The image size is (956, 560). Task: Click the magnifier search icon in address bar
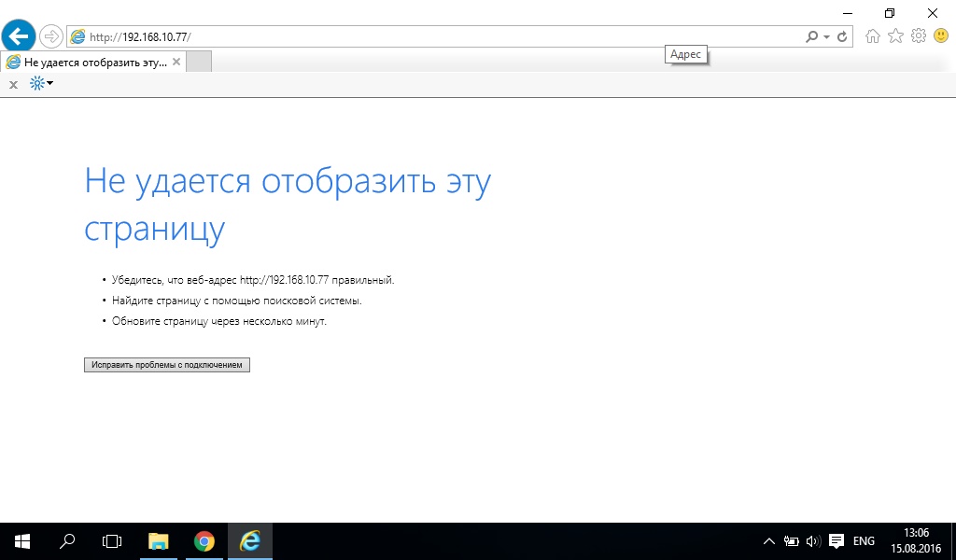[812, 36]
